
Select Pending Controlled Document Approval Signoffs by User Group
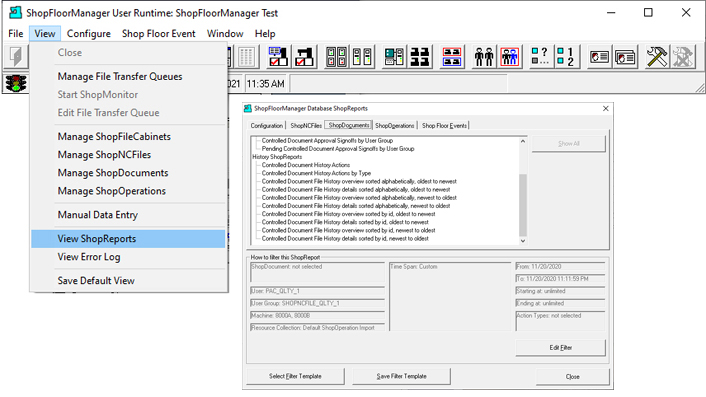pos(338,149)
